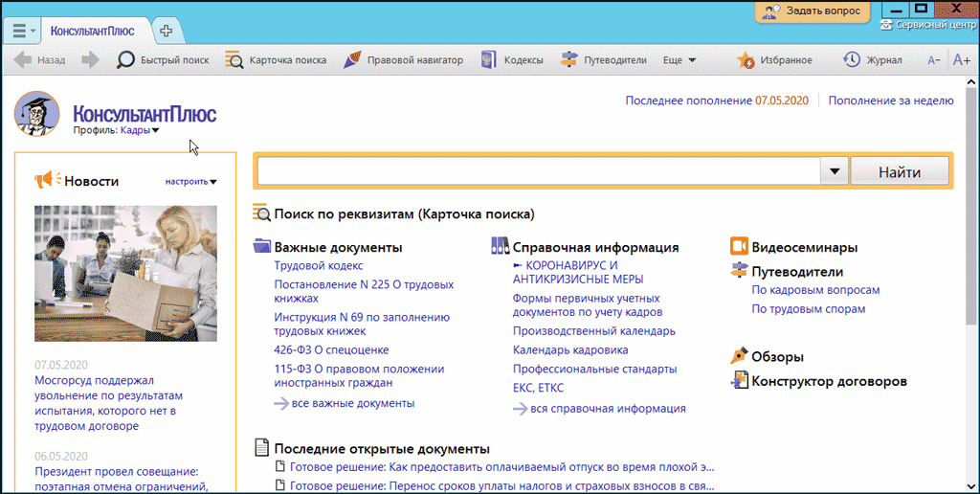Open Путеводители from the toolbar
This screenshot has height=494, width=980.
tap(603, 60)
